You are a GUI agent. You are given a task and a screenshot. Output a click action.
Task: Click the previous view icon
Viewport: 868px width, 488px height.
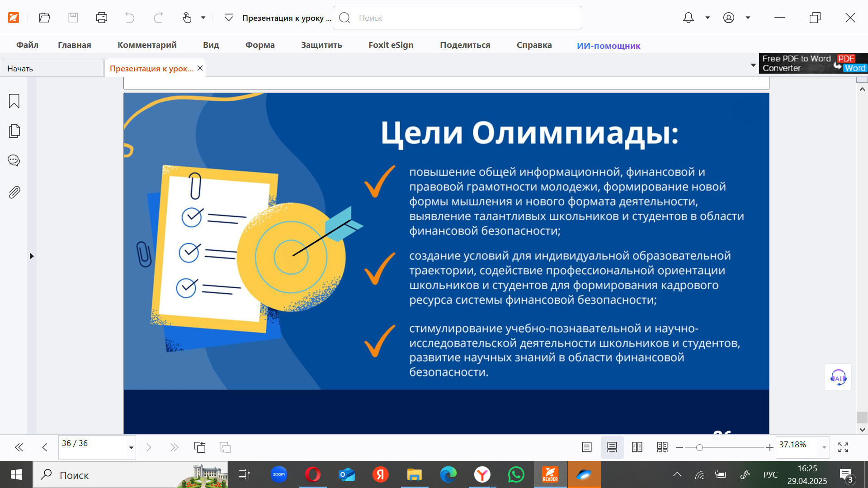(x=200, y=447)
